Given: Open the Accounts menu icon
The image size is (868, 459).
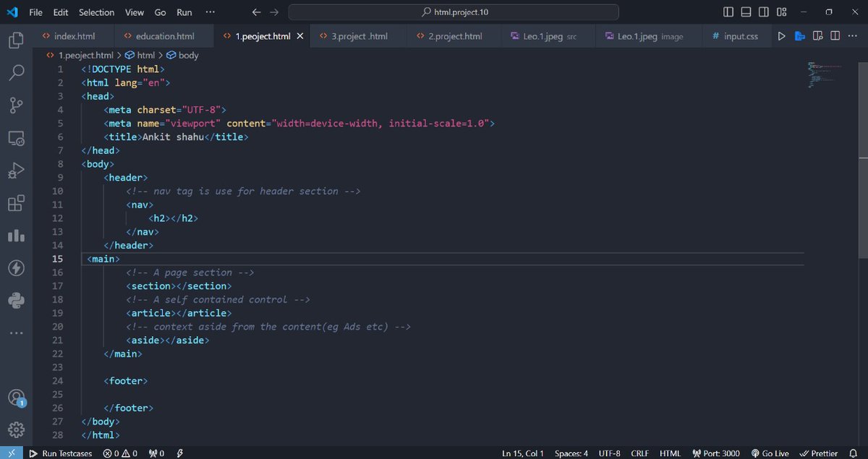Looking at the screenshot, I should click(x=16, y=398).
